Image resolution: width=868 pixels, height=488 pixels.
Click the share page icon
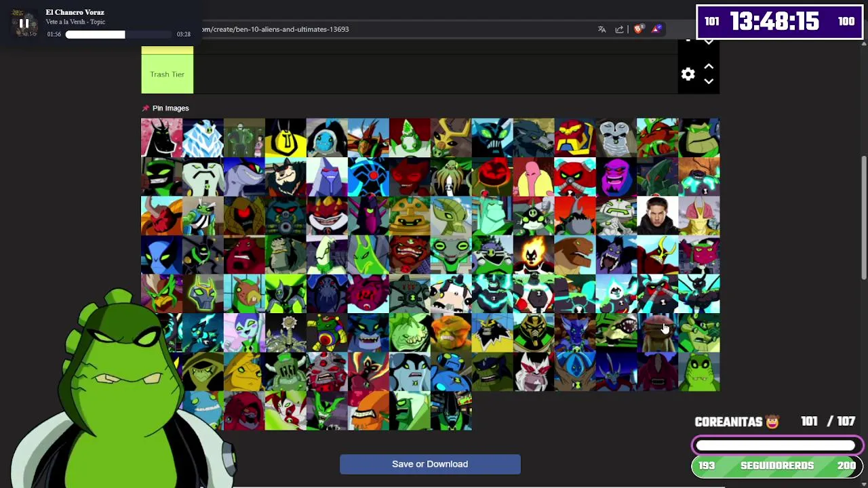point(619,29)
